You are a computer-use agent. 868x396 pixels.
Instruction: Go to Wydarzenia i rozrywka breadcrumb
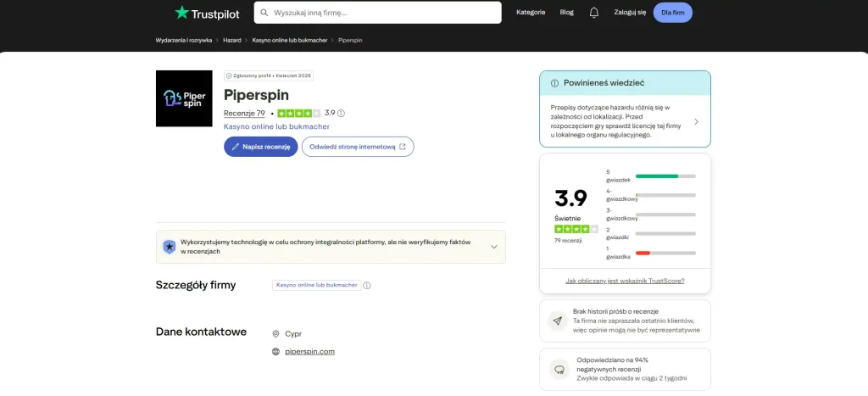pyautogui.click(x=184, y=41)
